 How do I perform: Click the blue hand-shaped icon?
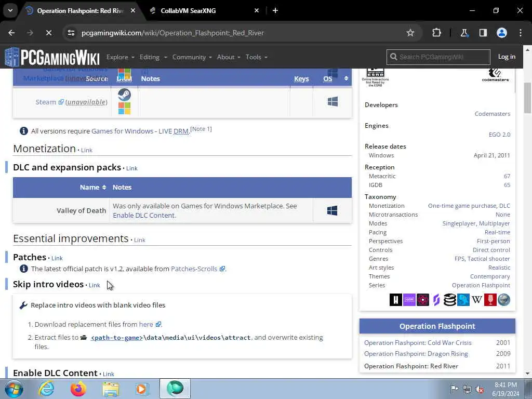pos(463,300)
